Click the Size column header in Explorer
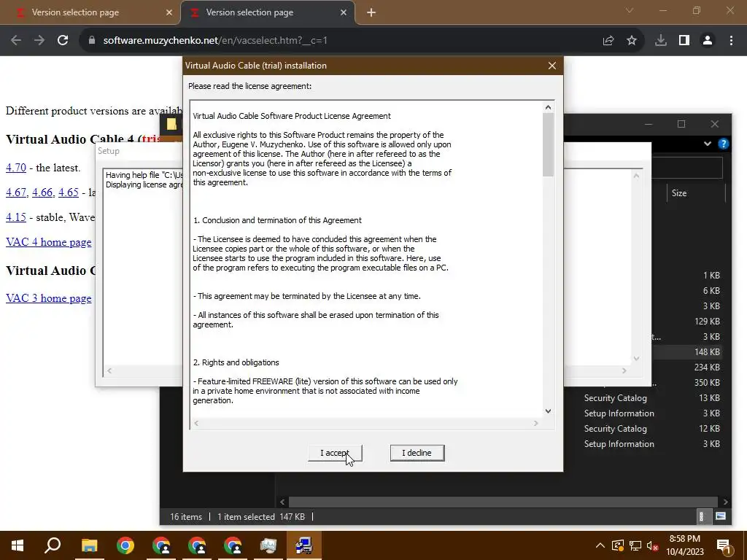 pos(679,192)
